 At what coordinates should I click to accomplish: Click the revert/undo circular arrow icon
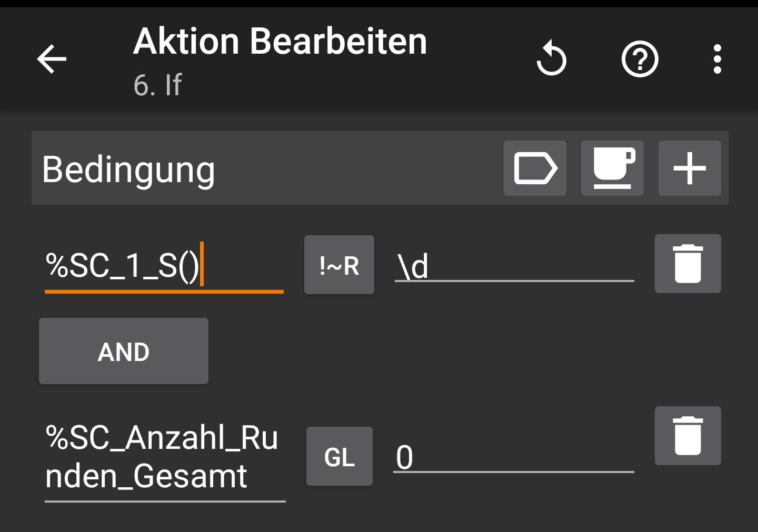pyautogui.click(x=551, y=58)
